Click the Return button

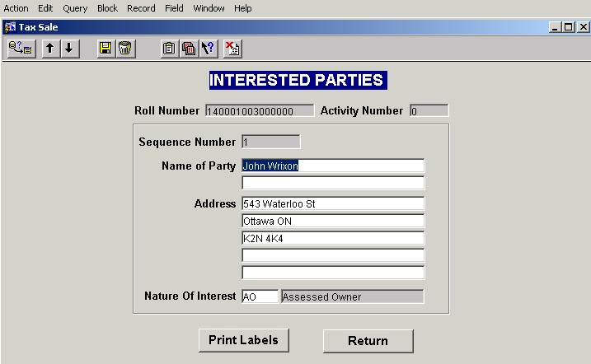[x=368, y=341]
